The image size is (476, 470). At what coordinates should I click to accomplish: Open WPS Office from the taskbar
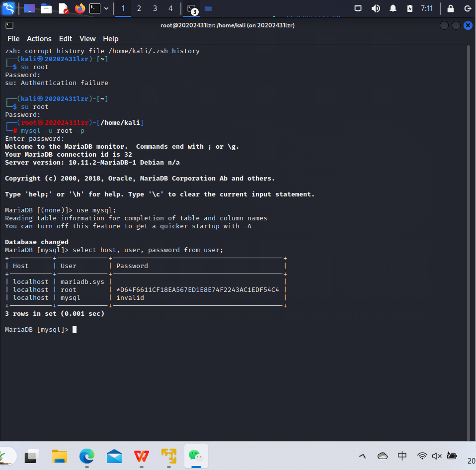[142, 456]
